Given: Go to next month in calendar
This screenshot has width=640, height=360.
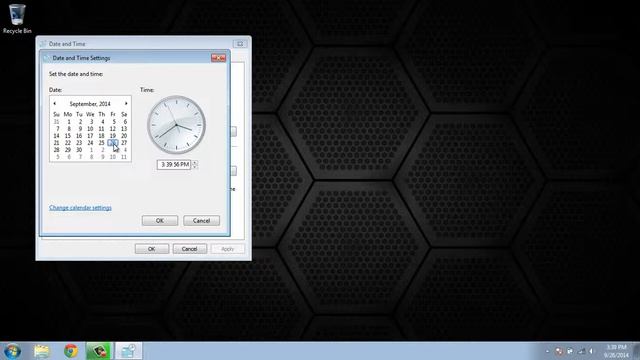Looking at the screenshot, I should pyautogui.click(x=126, y=104).
